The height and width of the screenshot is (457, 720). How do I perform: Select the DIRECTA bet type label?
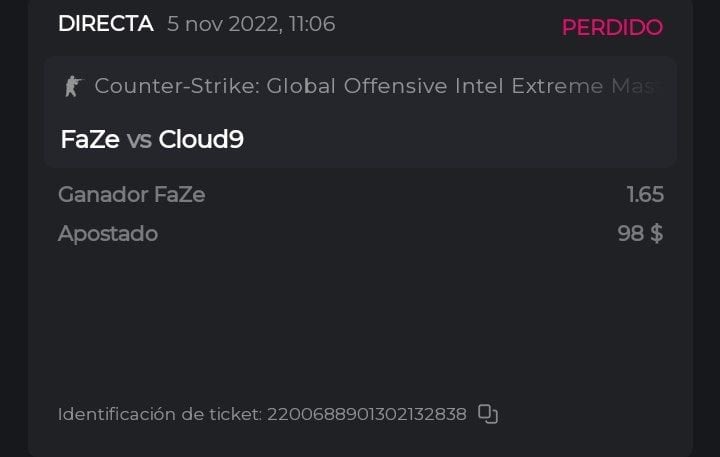tap(105, 24)
